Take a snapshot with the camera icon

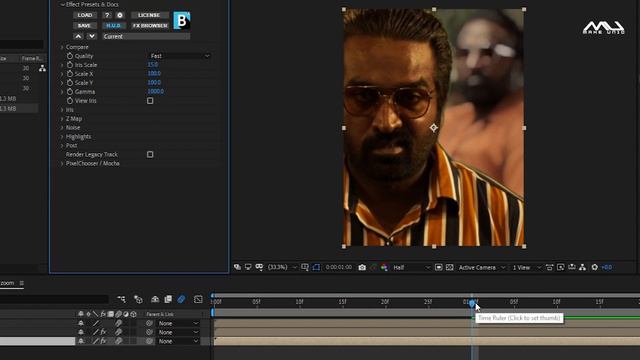point(362,267)
